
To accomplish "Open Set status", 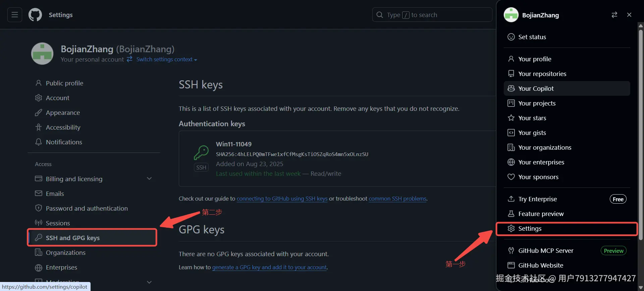I will [567, 37].
